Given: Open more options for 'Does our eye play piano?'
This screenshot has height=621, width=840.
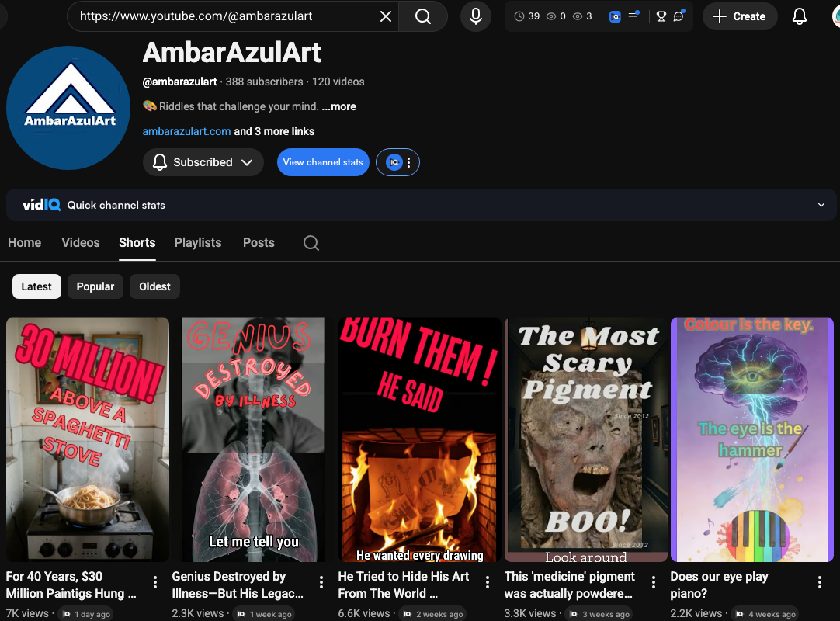Looking at the screenshot, I should [820, 582].
